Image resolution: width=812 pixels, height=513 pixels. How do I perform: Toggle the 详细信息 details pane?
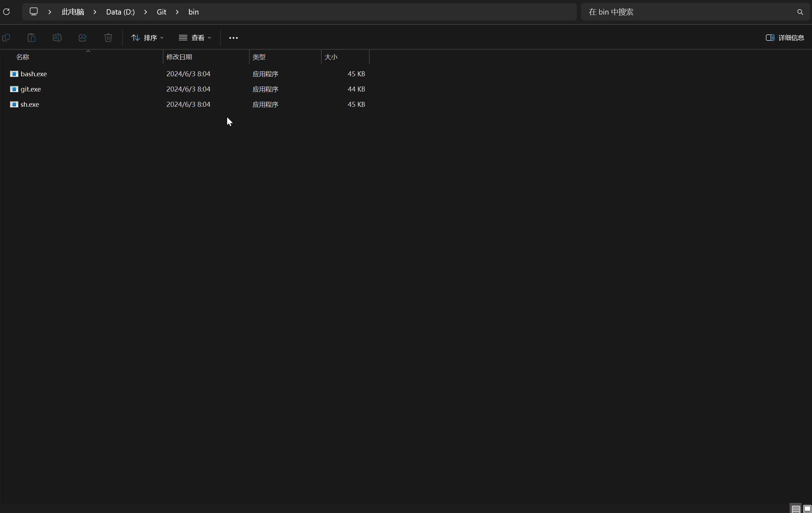[785, 38]
